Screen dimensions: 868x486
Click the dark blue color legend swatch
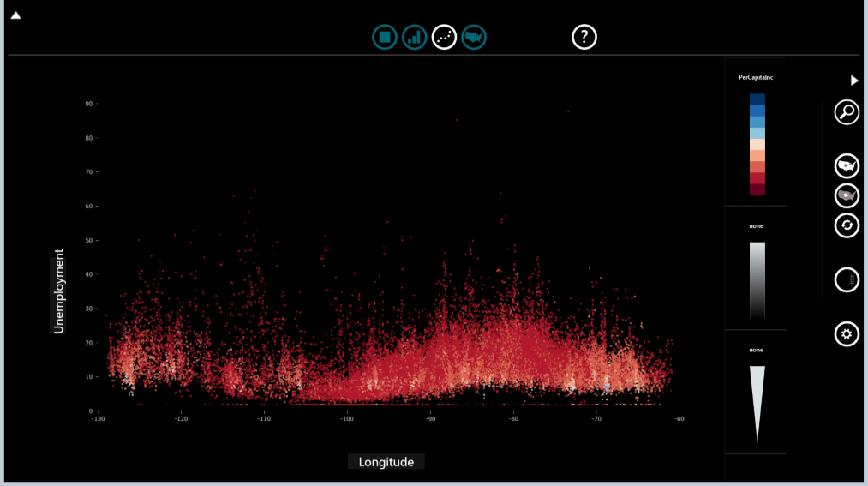(757, 99)
